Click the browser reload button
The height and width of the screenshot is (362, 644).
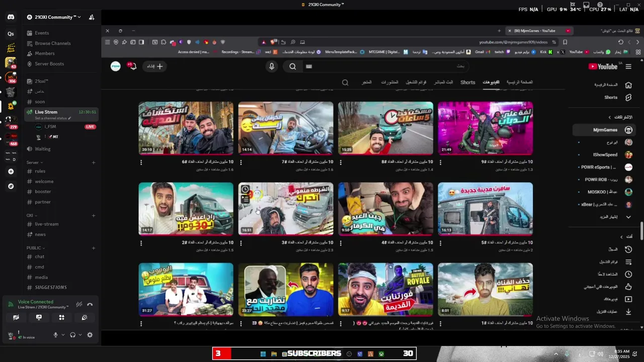[621, 42]
